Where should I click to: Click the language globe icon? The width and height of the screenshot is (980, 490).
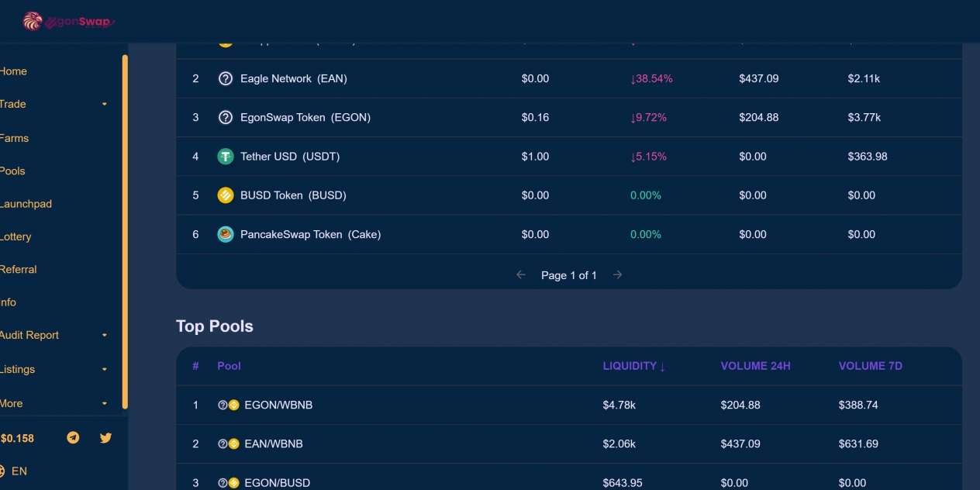click(2, 471)
